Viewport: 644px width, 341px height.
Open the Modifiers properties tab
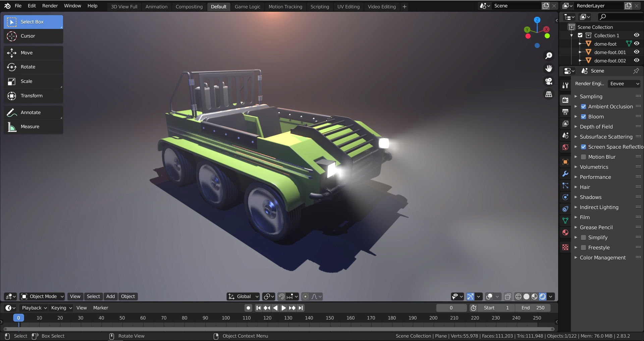coord(565,174)
